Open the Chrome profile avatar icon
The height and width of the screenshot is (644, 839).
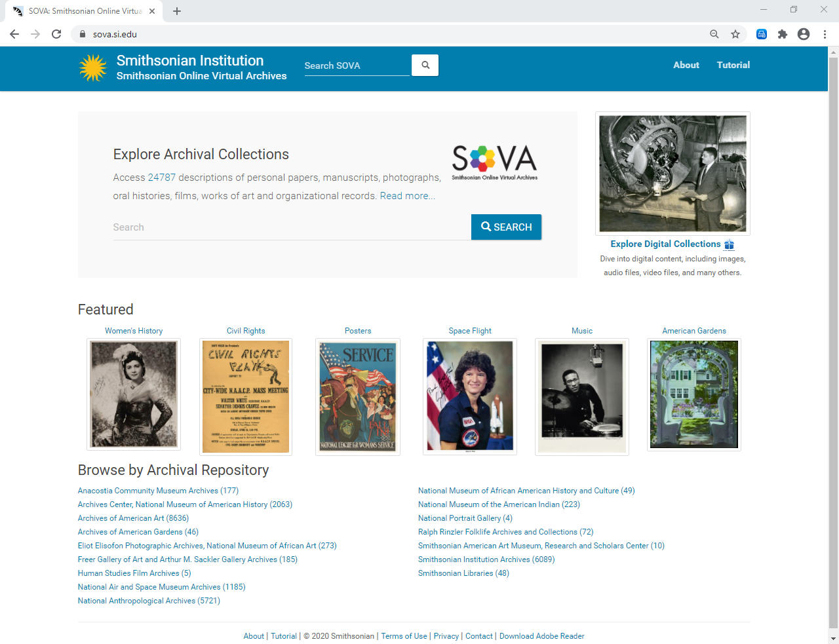(x=804, y=34)
